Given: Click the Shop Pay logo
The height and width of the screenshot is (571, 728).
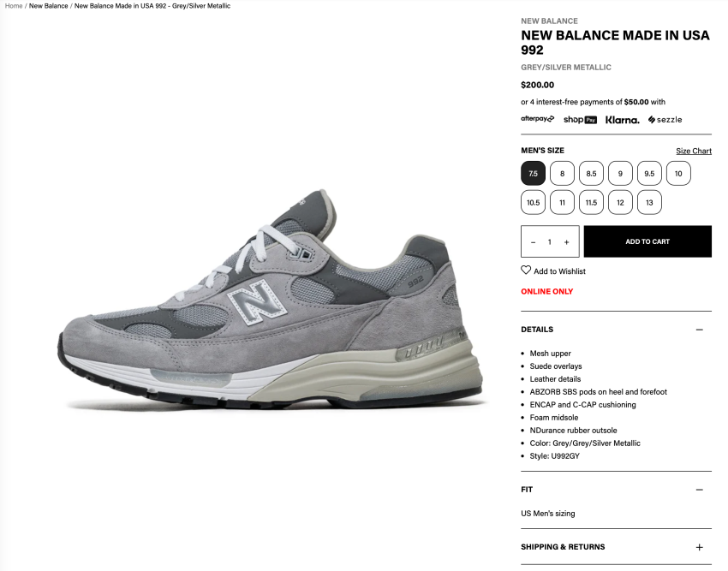Looking at the screenshot, I should 580,120.
